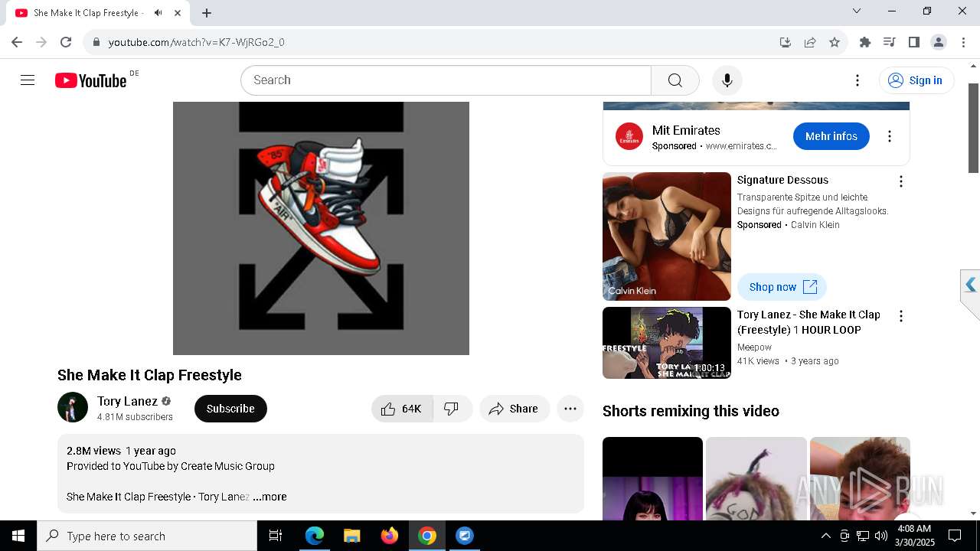Mute the tab via speaker icon
This screenshot has width=980, height=551.
pyautogui.click(x=158, y=13)
